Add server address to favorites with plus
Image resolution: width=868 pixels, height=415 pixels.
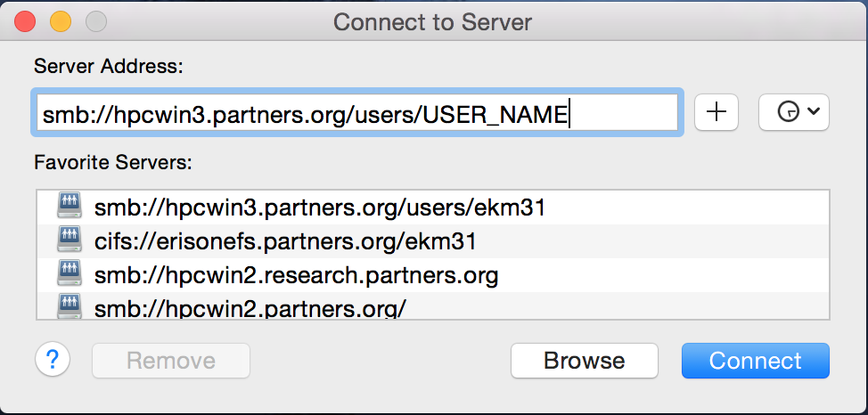point(717,112)
